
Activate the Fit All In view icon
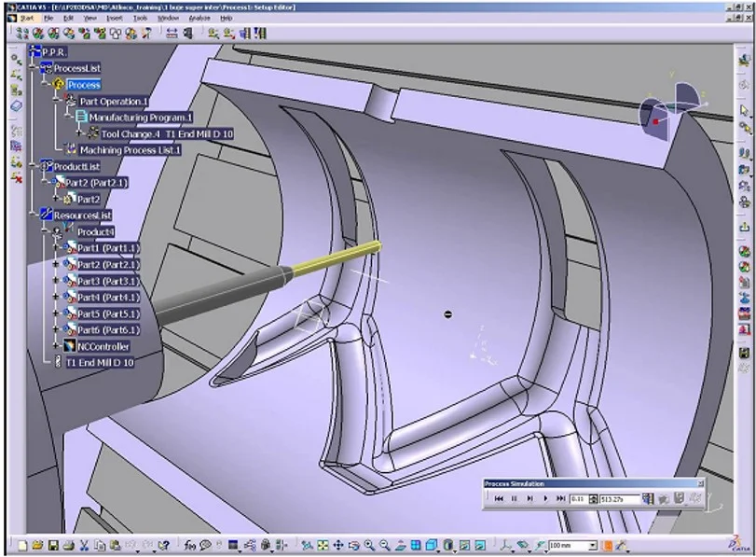pyautogui.click(x=322, y=543)
